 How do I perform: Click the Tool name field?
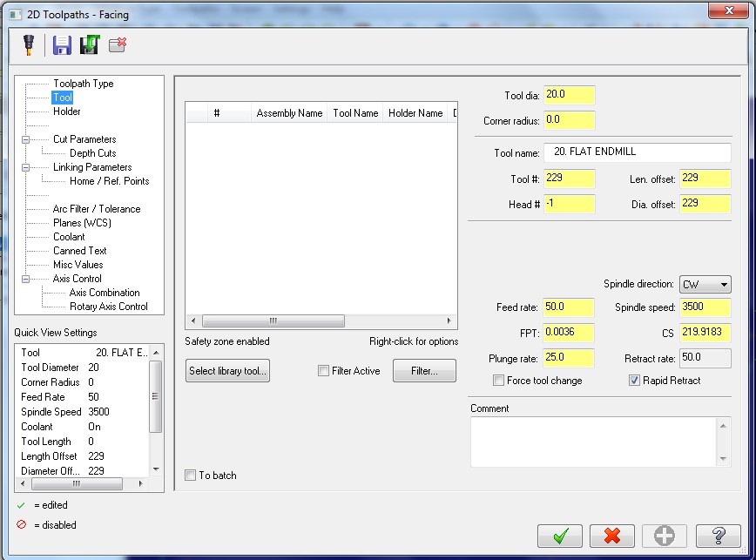[x=638, y=152]
